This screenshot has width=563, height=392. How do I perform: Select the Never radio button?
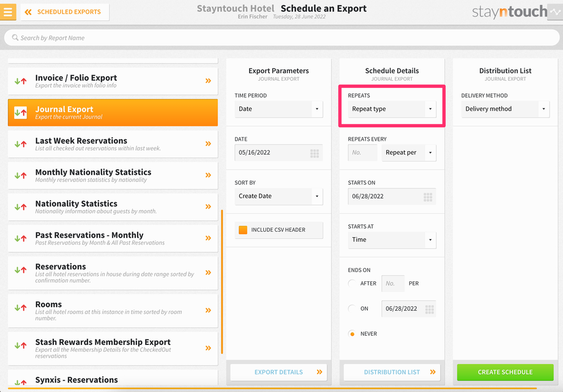(352, 334)
